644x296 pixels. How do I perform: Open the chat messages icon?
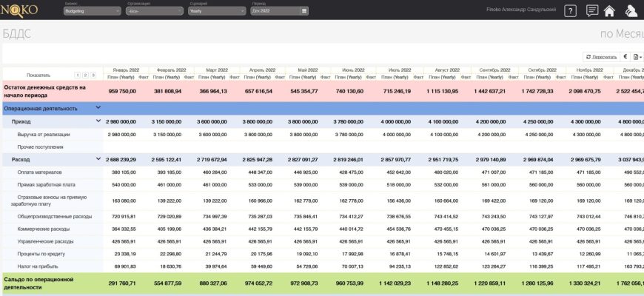pos(592,10)
